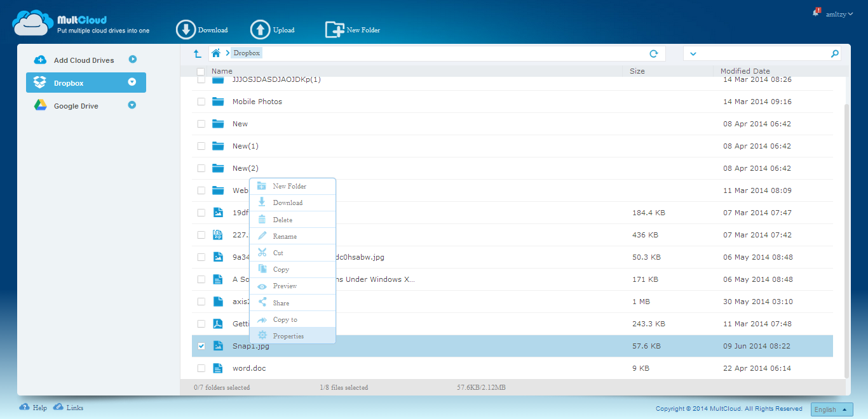Expand the Dropbox drive dropdown arrow
The height and width of the screenshot is (419, 868).
pos(132,82)
